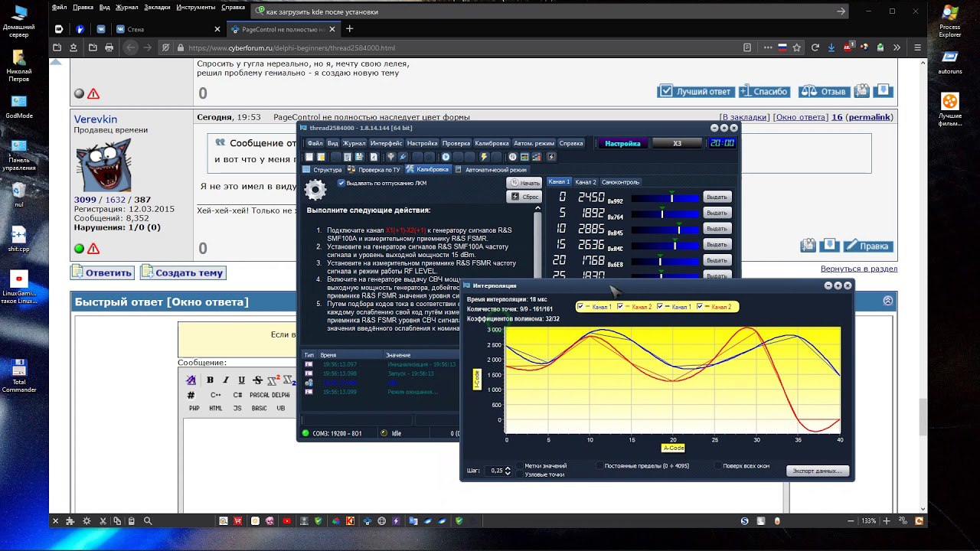Click the Сброс button

524,197
